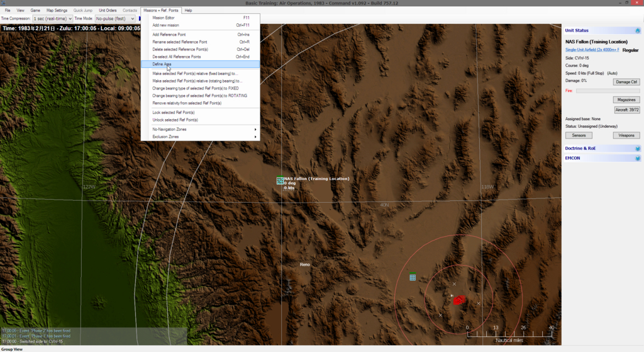Choose Define Area menu entry
644x352 pixels.
point(201,64)
